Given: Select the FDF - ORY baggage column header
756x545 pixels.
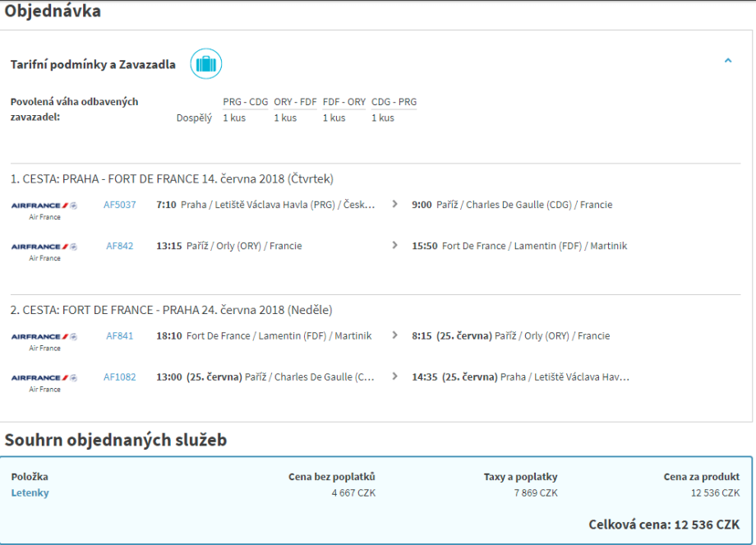Looking at the screenshot, I should point(344,102).
